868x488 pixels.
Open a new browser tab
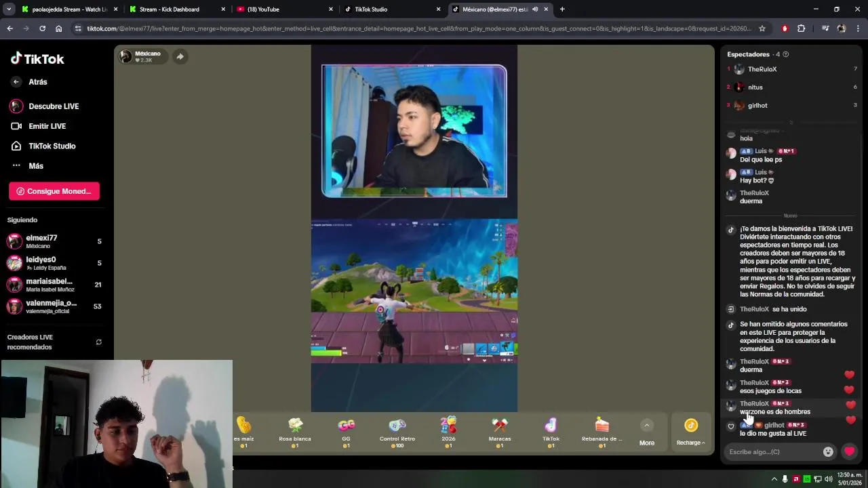(x=562, y=9)
